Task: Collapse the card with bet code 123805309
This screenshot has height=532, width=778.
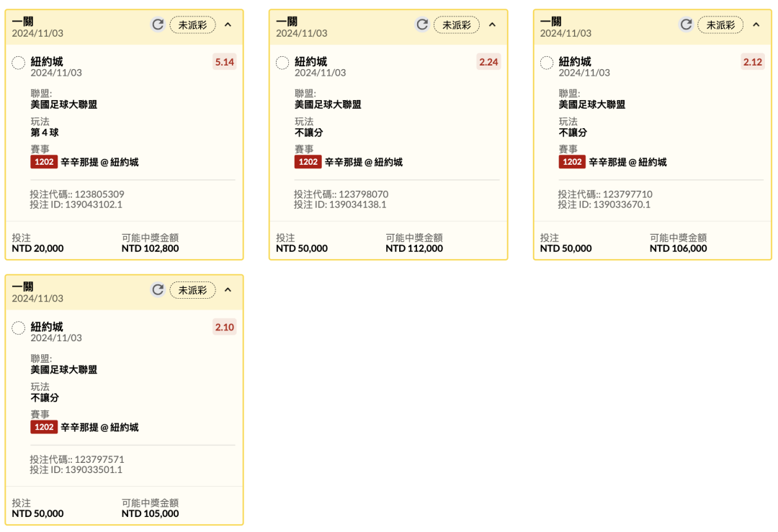Action: click(228, 24)
